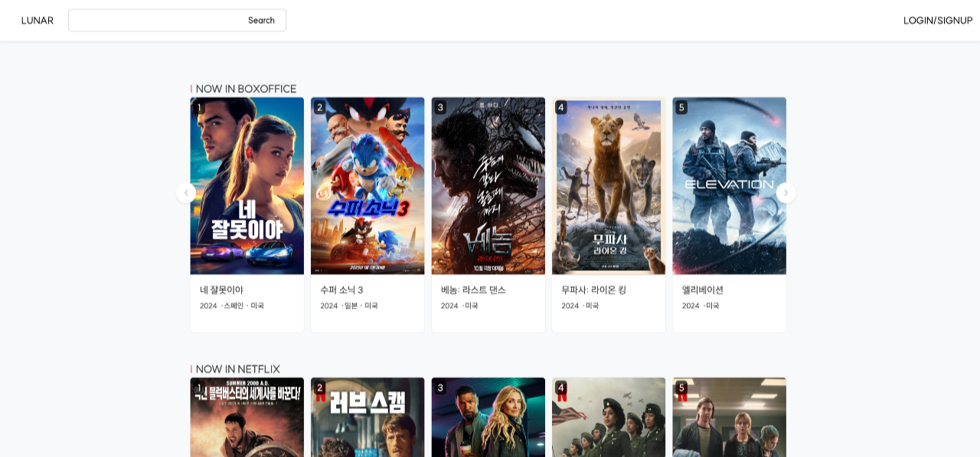Go to previous box office slide arrow

coord(186,193)
